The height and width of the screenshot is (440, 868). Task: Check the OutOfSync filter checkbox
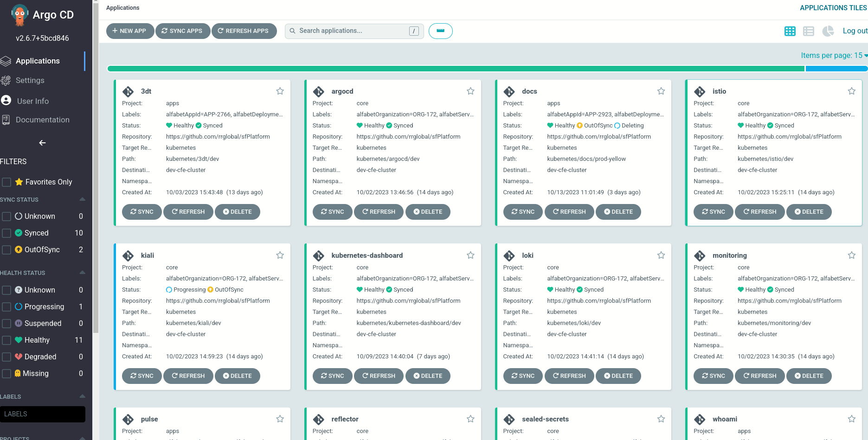click(6, 250)
